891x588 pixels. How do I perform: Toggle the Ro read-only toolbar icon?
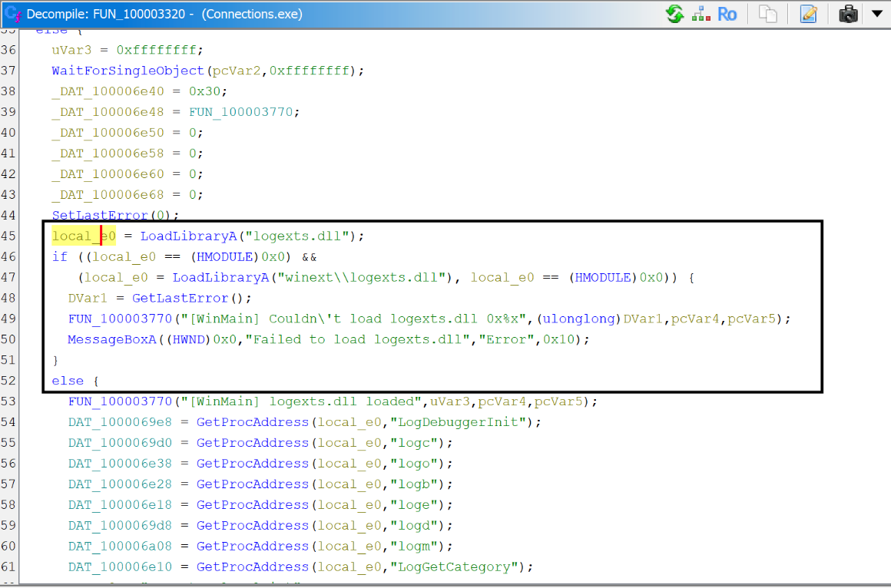coord(727,15)
